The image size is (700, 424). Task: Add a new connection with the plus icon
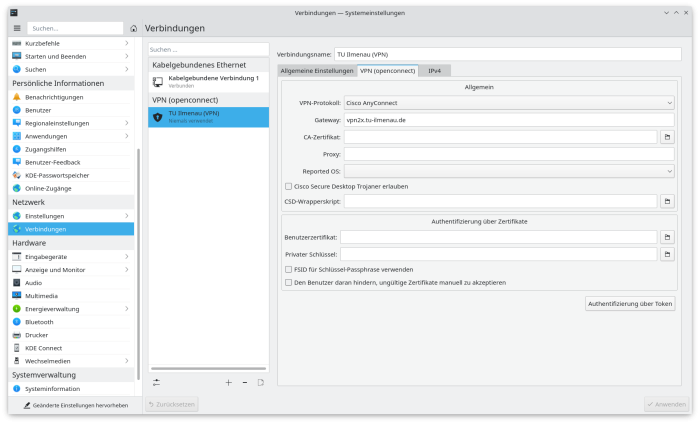click(229, 382)
